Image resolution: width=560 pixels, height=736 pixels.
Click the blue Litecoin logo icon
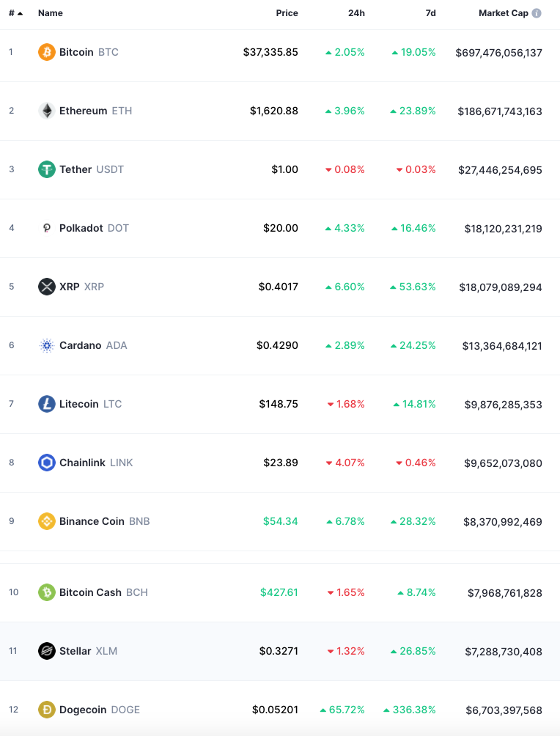tap(46, 404)
